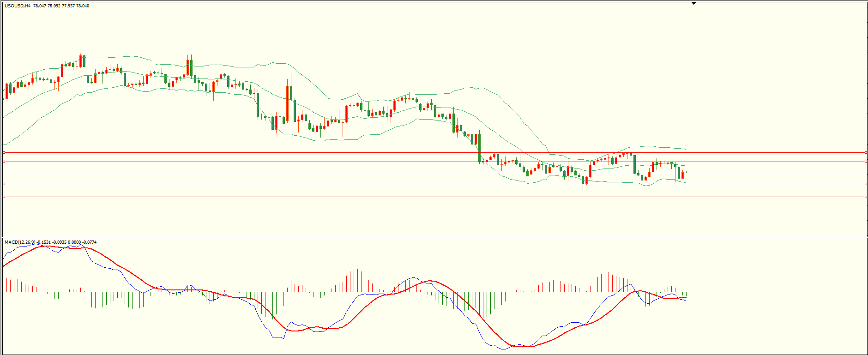Select left handle of topmost red horizontal line
The width and height of the screenshot is (868, 355).
click(x=4, y=152)
